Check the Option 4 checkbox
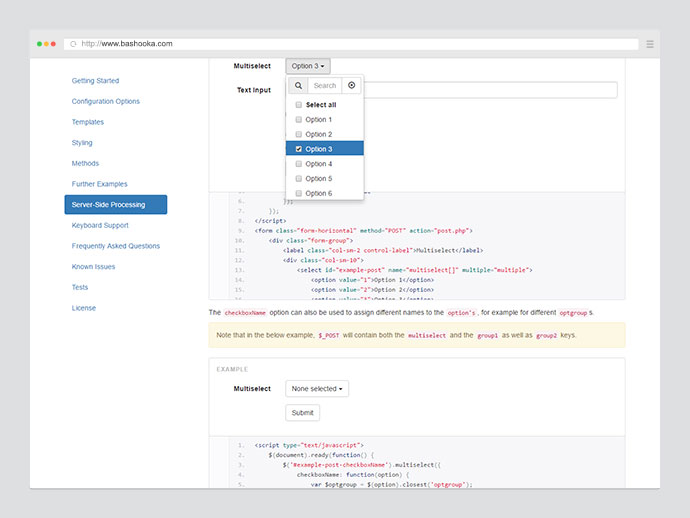The width and height of the screenshot is (690, 518). pos(298,164)
